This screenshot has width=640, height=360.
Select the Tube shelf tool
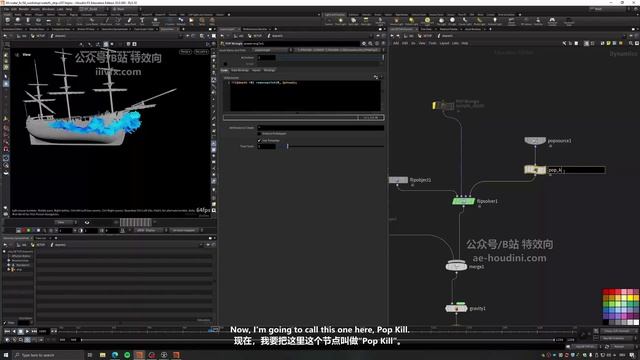click(x=28, y=21)
